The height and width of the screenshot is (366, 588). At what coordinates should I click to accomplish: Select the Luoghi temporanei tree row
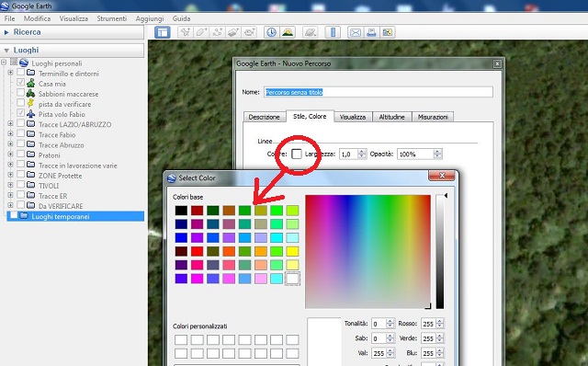click(75, 216)
